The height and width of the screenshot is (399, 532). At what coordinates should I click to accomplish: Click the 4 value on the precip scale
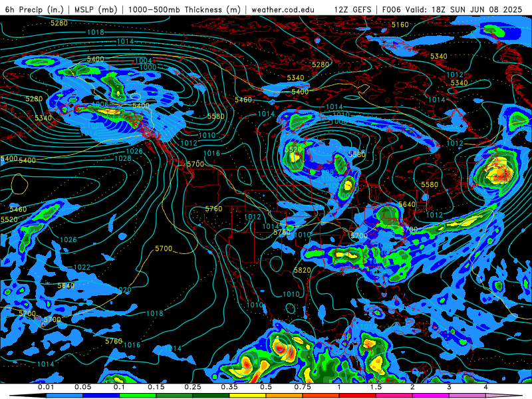click(x=485, y=387)
